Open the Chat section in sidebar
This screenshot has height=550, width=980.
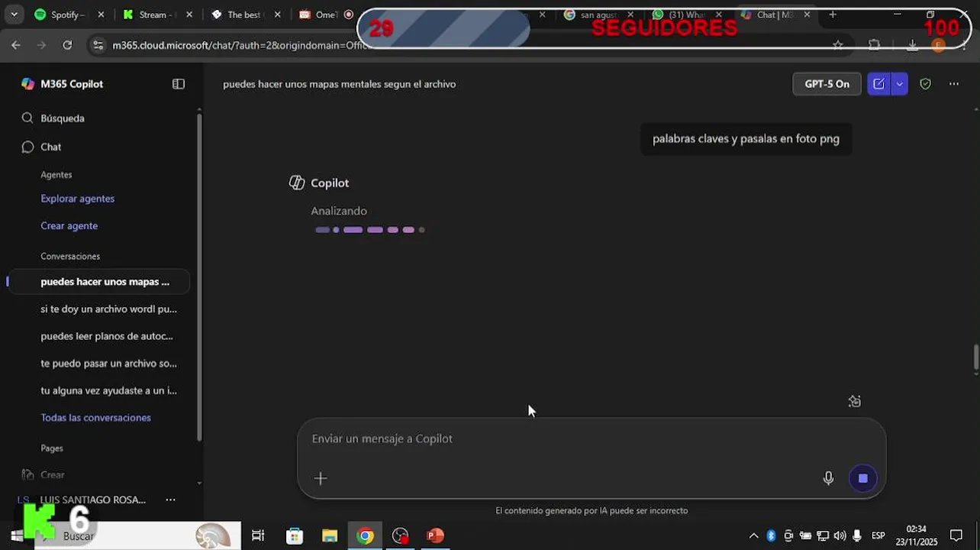50,147
